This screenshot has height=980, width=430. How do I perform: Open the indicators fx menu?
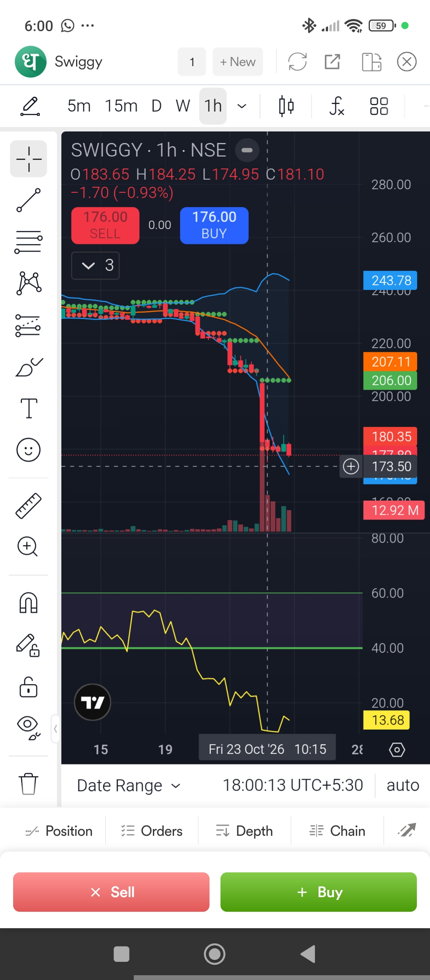coord(337,106)
